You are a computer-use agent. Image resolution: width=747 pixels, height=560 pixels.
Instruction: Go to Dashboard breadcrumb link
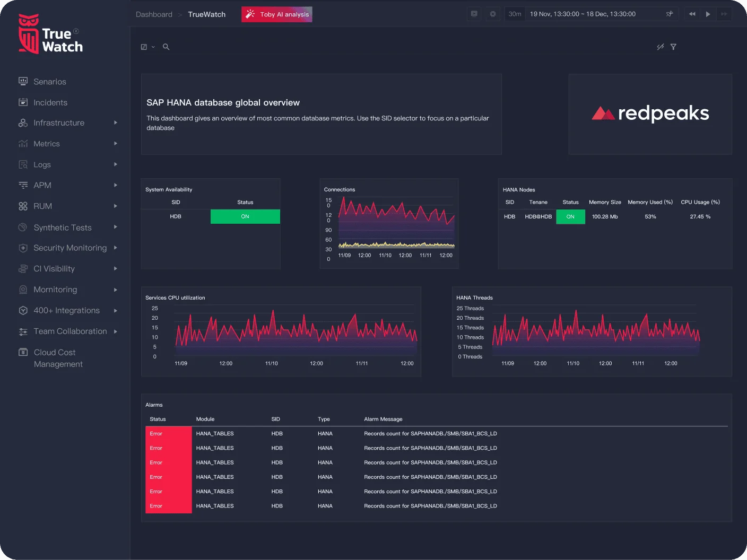pyautogui.click(x=154, y=14)
